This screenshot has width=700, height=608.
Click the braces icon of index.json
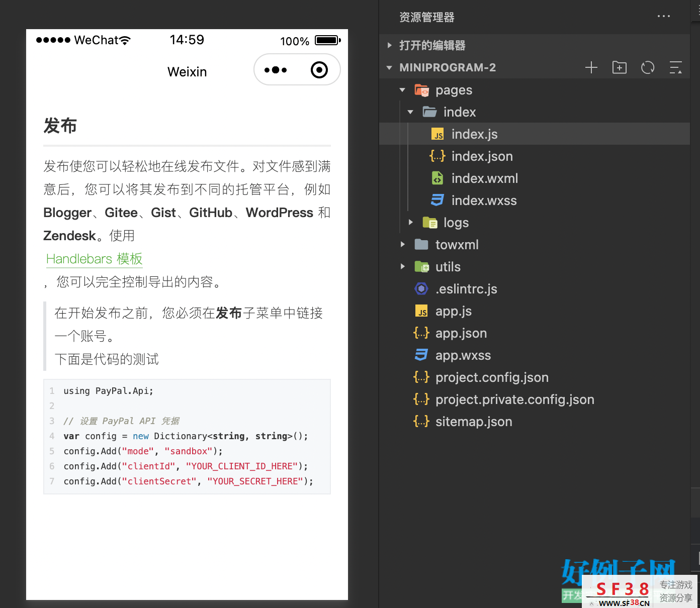[437, 156]
